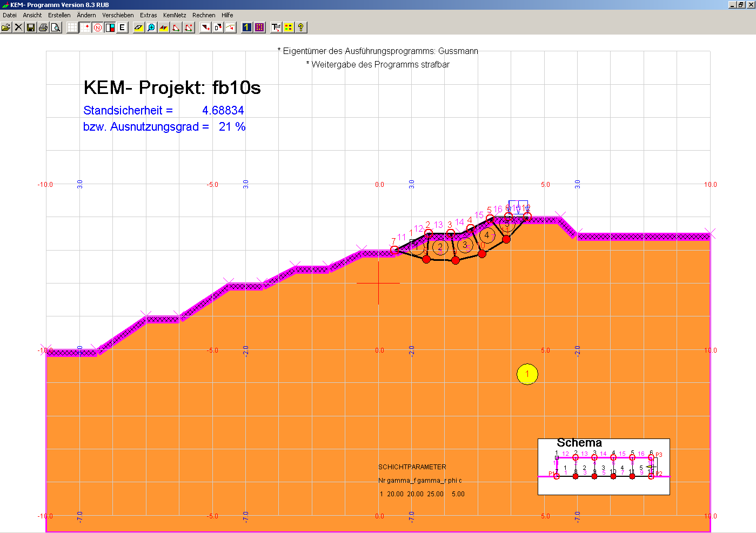The image size is (756, 533).
Task: Click the KEM- Projekt: fb10s title
Action: [172, 87]
